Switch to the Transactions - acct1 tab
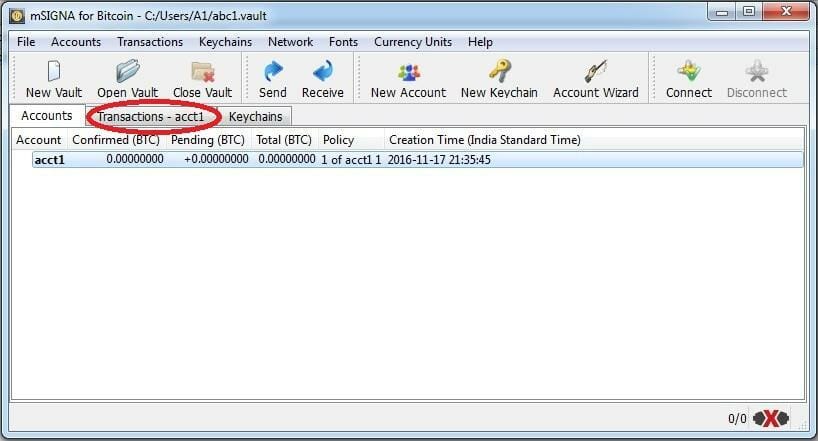The image size is (818, 441). pyautogui.click(x=151, y=116)
